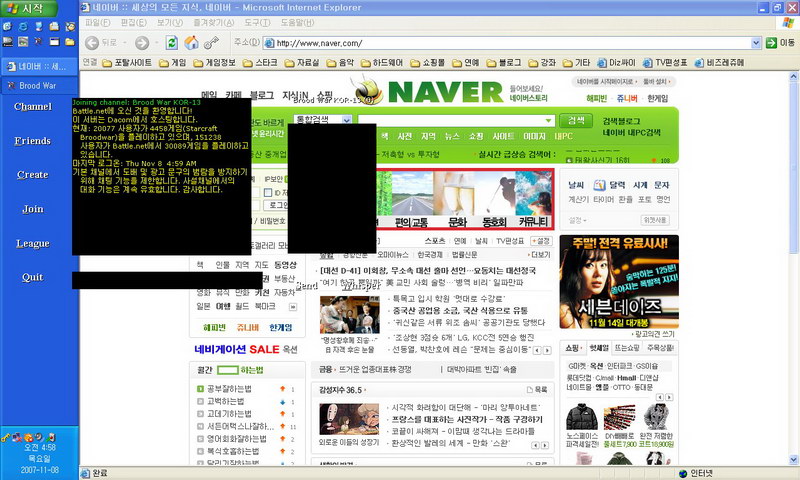Image resolution: width=800 pixels, height=480 pixels.
Task: Open the 자료실 favorites folder
Action: [302, 63]
